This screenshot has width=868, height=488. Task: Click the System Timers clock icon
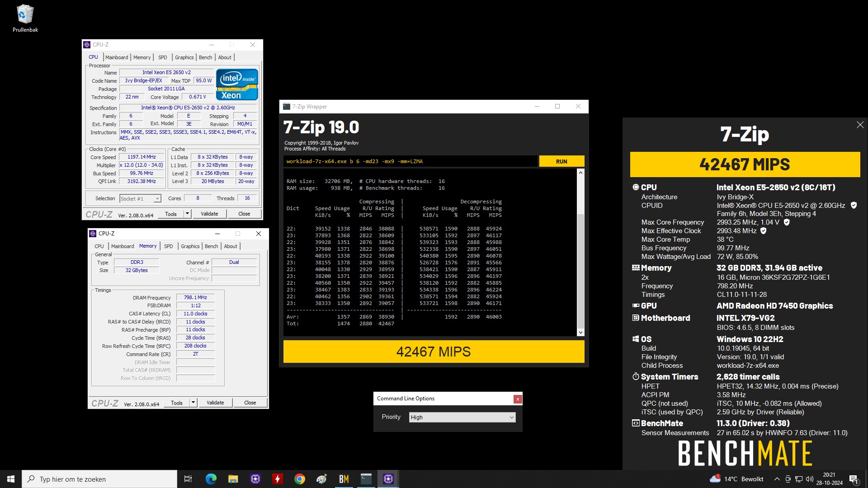pyautogui.click(x=636, y=376)
